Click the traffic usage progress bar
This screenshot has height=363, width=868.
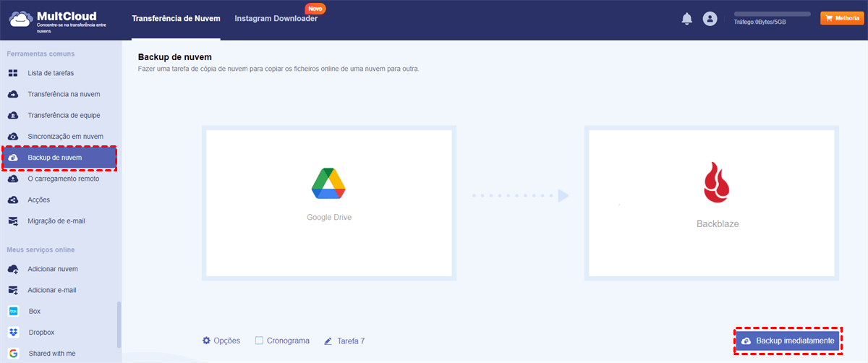(x=772, y=14)
